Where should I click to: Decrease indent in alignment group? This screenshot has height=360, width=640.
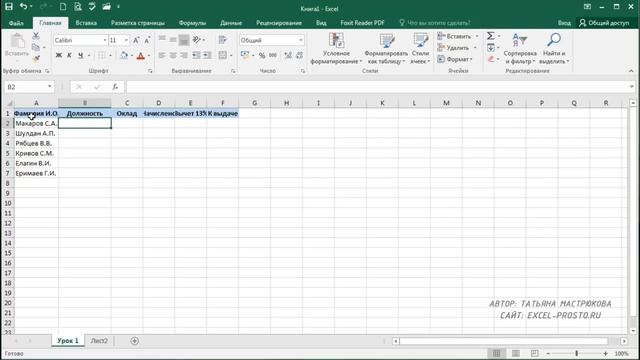196,55
